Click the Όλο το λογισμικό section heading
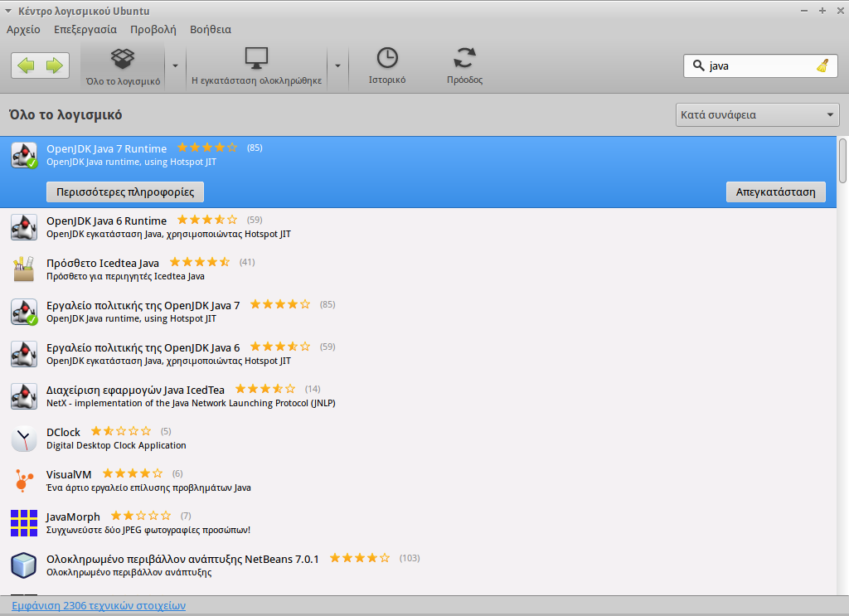This screenshot has height=616, width=849. [65, 114]
